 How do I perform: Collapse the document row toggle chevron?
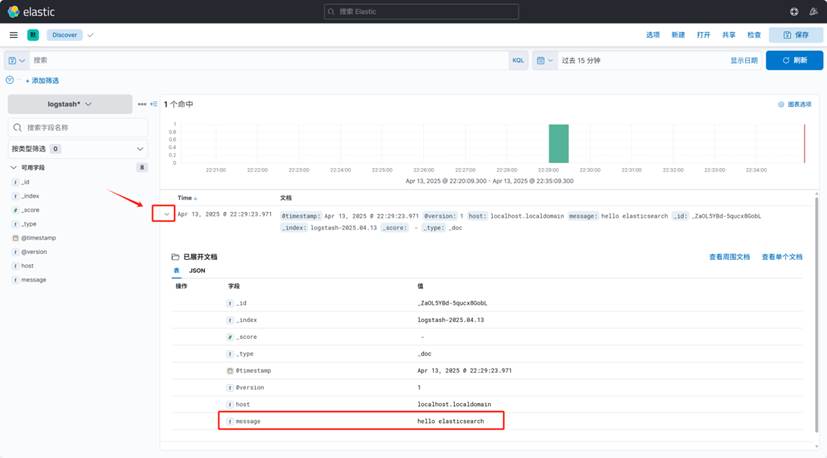pyautogui.click(x=167, y=214)
